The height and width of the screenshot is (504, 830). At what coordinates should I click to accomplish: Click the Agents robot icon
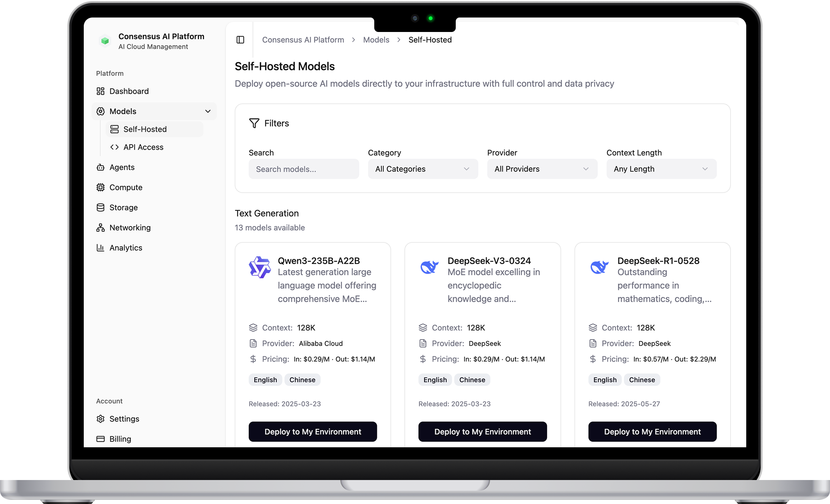tap(101, 167)
